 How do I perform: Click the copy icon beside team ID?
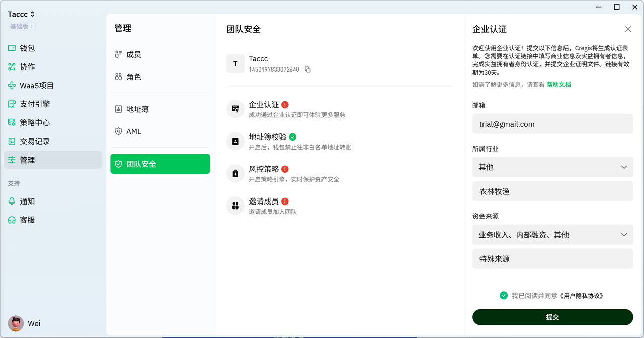pyautogui.click(x=308, y=70)
